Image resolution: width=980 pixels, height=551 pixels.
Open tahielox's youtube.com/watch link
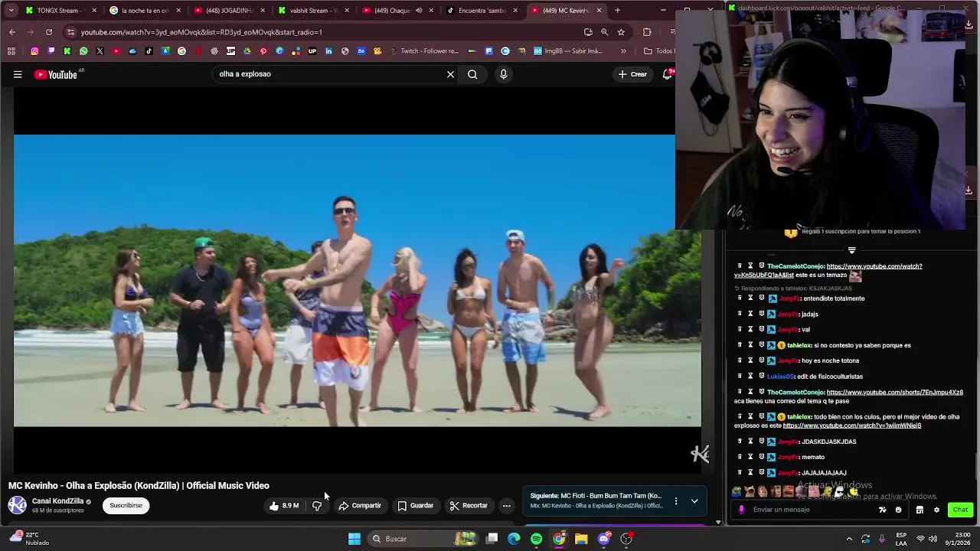[x=852, y=425]
